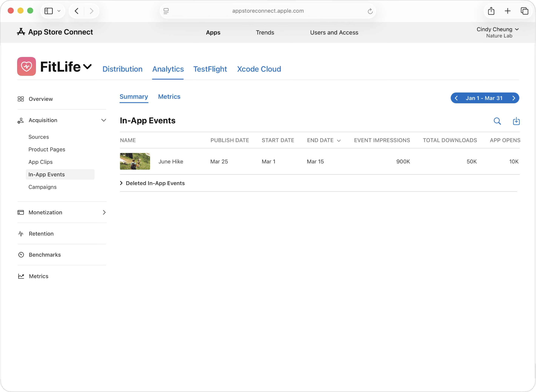Collapse the Acquisition sidebar section
This screenshot has width=536, height=392.
[104, 120]
